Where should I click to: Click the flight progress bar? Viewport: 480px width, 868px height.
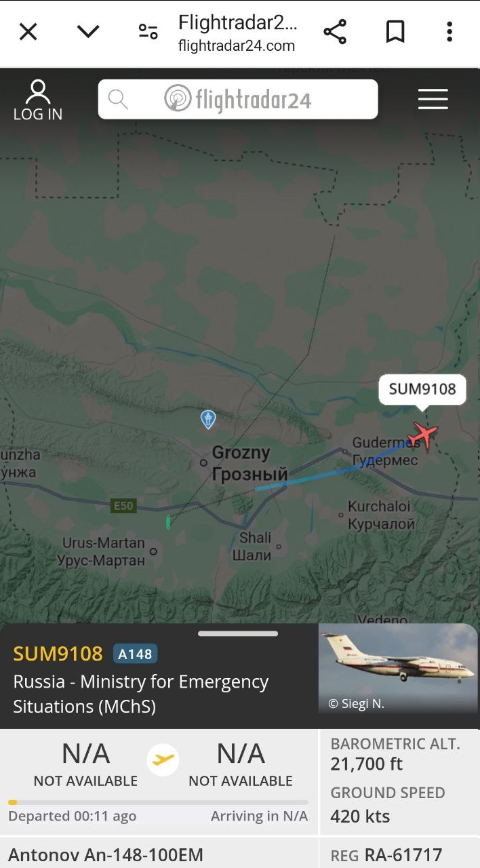158,802
